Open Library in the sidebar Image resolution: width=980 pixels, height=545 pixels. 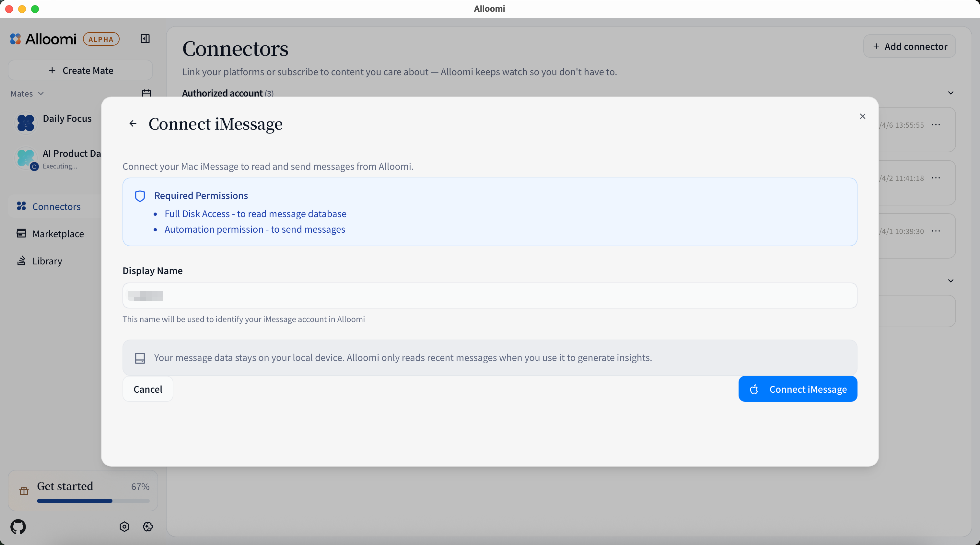[47, 261]
